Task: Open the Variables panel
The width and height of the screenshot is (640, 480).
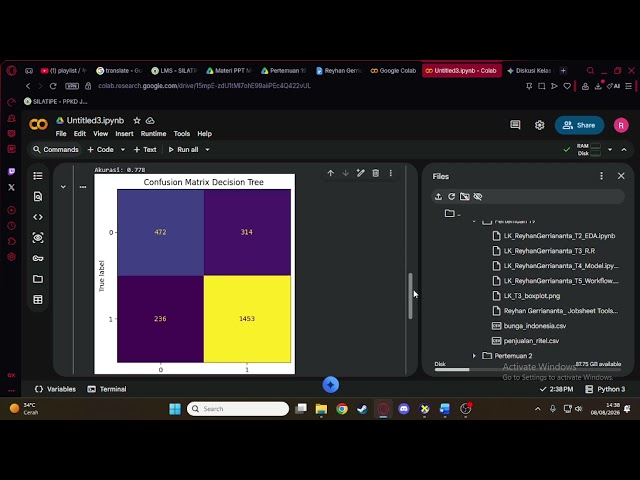Action: point(56,389)
